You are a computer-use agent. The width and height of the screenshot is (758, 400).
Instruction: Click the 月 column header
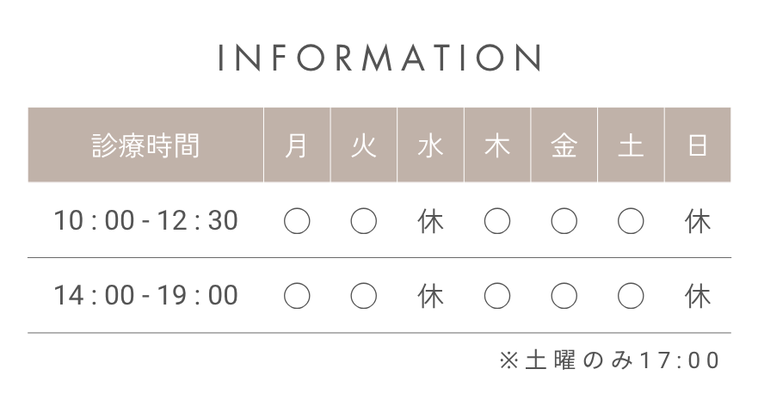pos(297,145)
